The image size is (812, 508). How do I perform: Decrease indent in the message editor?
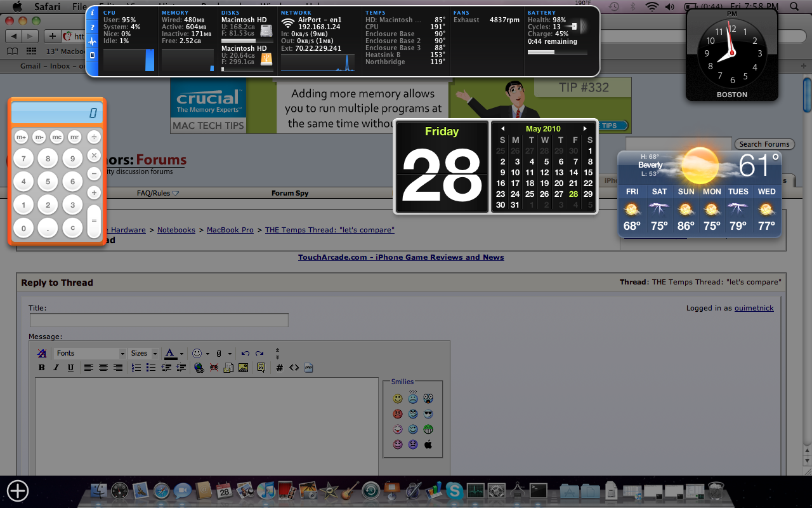[x=166, y=368]
